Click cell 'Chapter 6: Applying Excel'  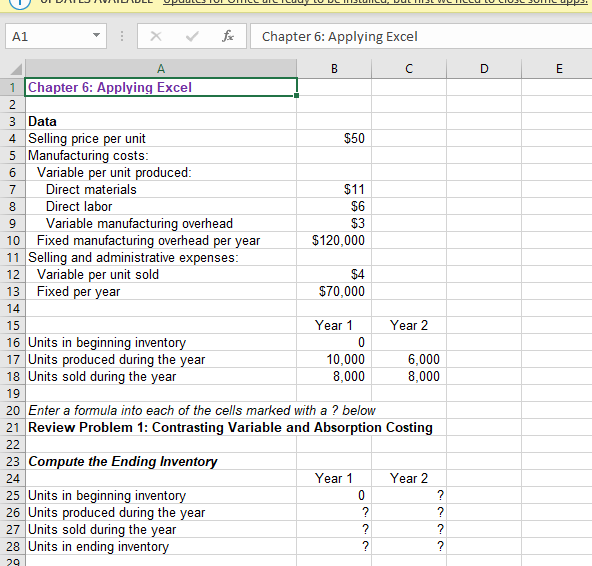pos(161,87)
